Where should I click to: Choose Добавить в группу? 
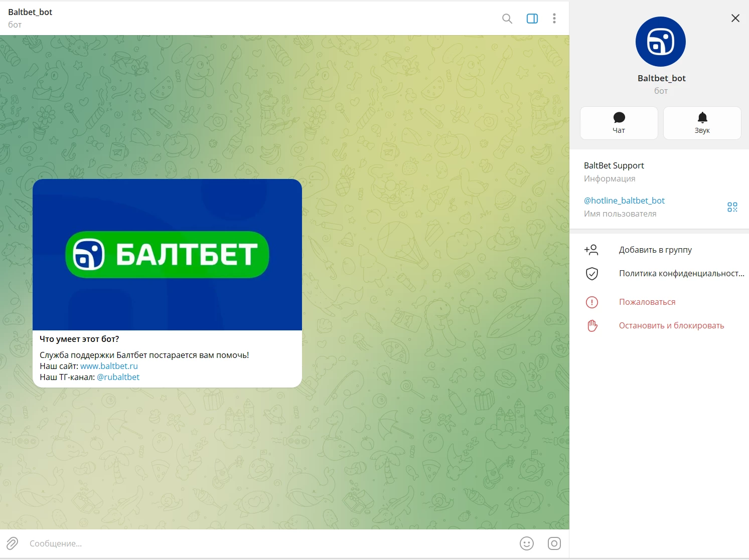(659, 250)
